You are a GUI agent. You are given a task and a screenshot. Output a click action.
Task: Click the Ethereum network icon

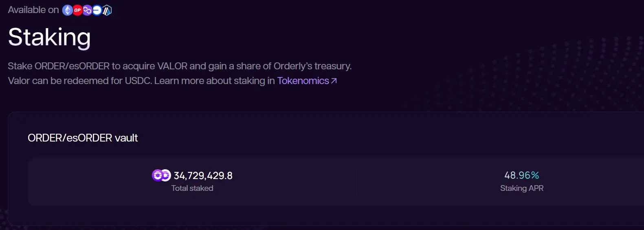(x=67, y=10)
